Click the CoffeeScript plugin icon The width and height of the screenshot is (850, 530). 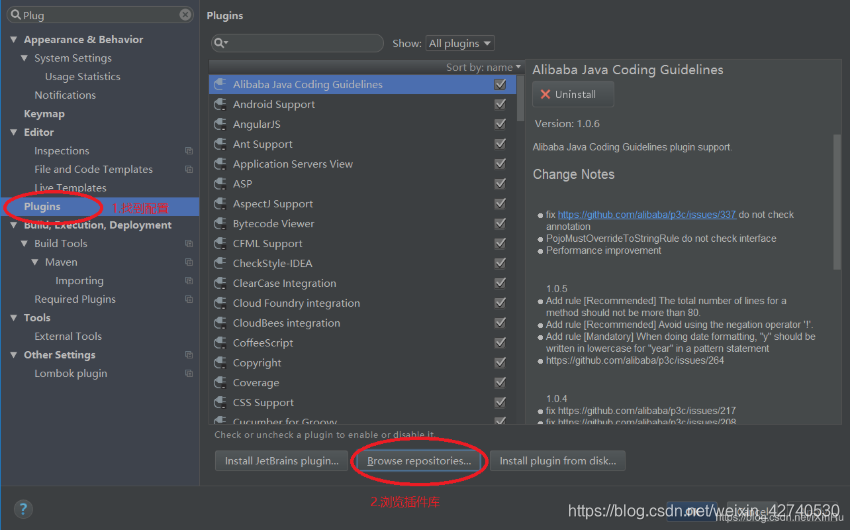coord(220,342)
